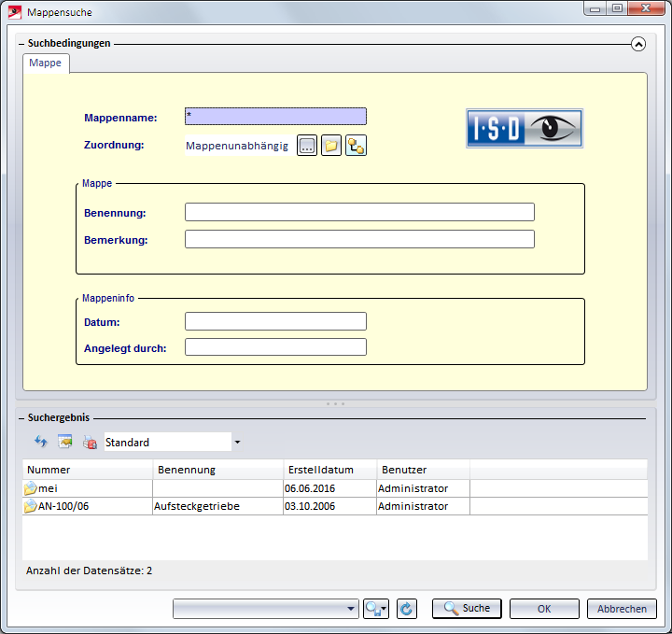The height and width of the screenshot is (634, 672).
Task: Select the Mappe tab
Action: click(x=46, y=63)
